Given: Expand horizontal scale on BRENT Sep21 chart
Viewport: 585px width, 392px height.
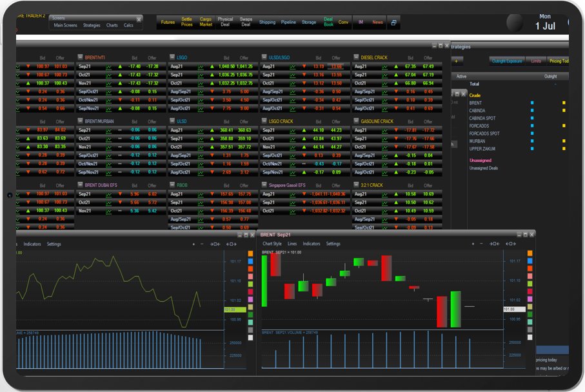Looking at the screenshot, I should click(x=511, y=244).
